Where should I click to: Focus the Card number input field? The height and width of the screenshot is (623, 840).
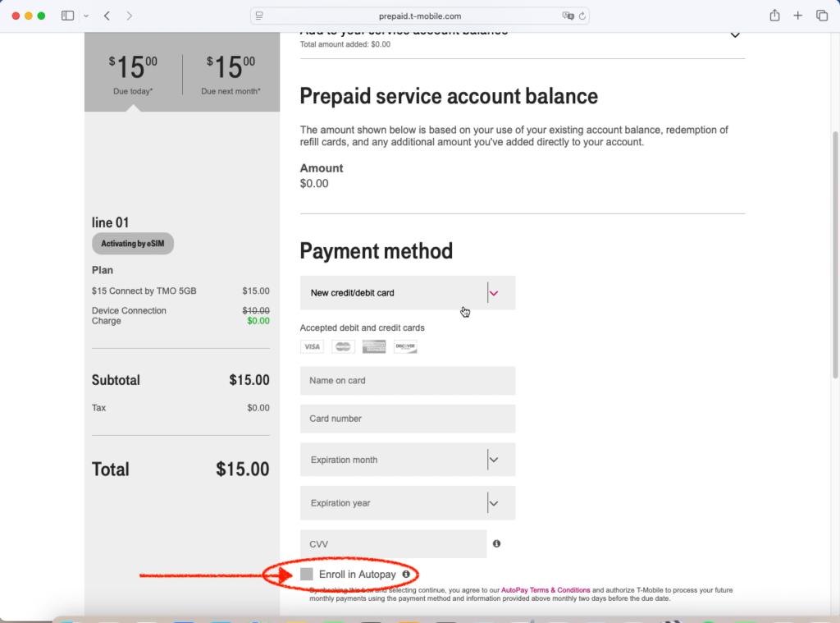click(x=407, y=419)
